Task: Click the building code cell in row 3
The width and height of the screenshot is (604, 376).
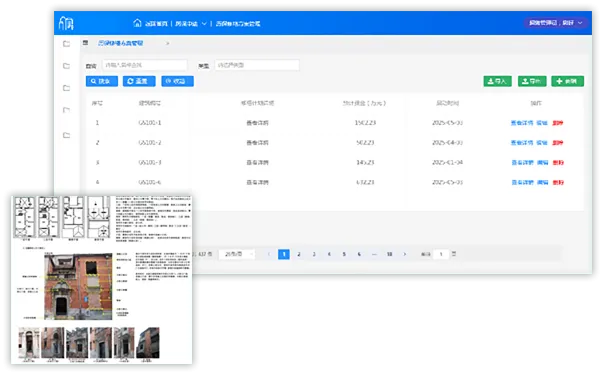Action: 150,163
